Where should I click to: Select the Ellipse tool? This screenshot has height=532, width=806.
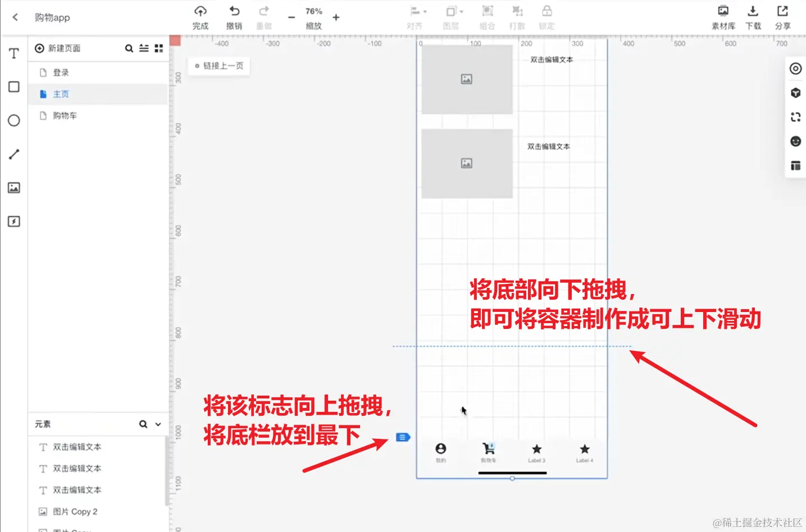click(13, 120)
